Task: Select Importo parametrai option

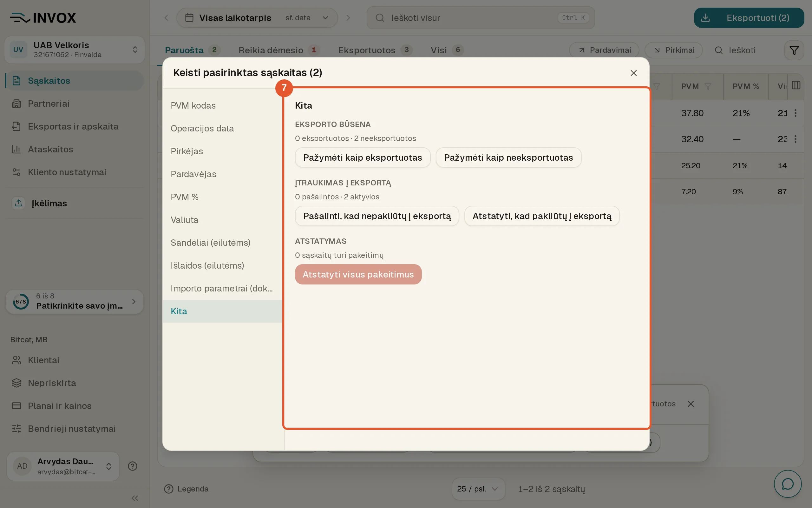Action: coord(222,288)
